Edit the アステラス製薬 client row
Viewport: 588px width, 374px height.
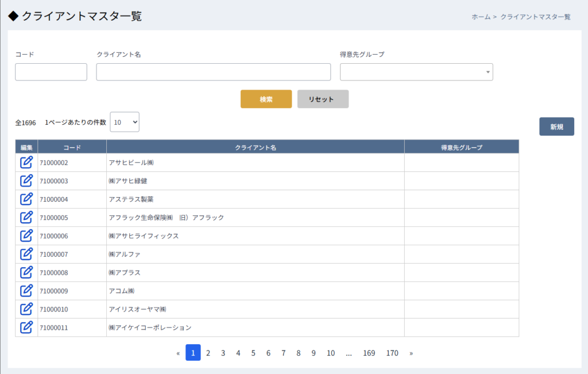pyautogui.click(x=26, y=199)
